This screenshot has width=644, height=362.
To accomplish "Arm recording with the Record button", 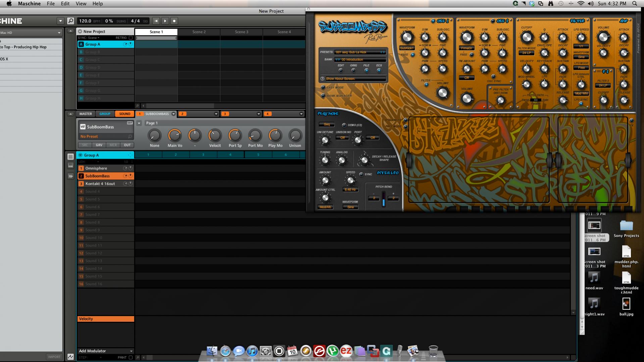I will 174,21.
